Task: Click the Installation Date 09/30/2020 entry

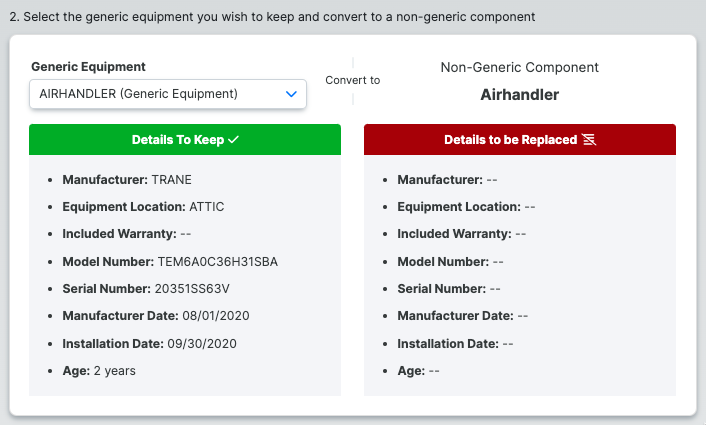Action: (149, 344)
